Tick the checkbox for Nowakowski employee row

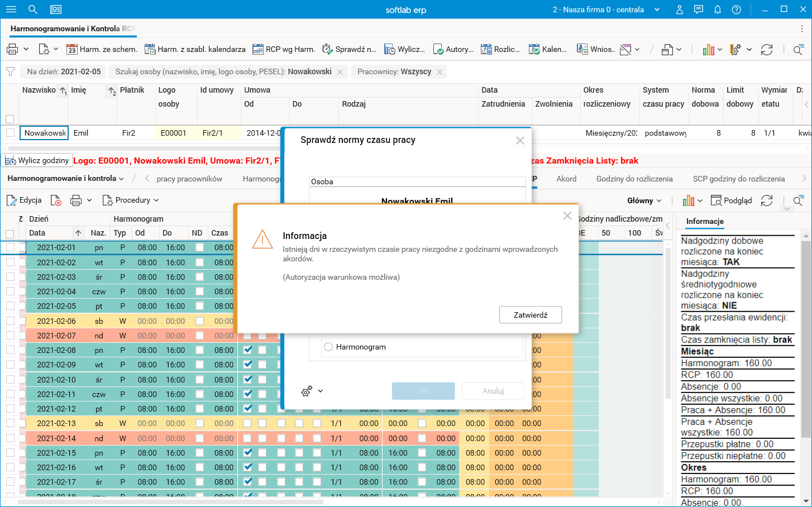[10, 133]
